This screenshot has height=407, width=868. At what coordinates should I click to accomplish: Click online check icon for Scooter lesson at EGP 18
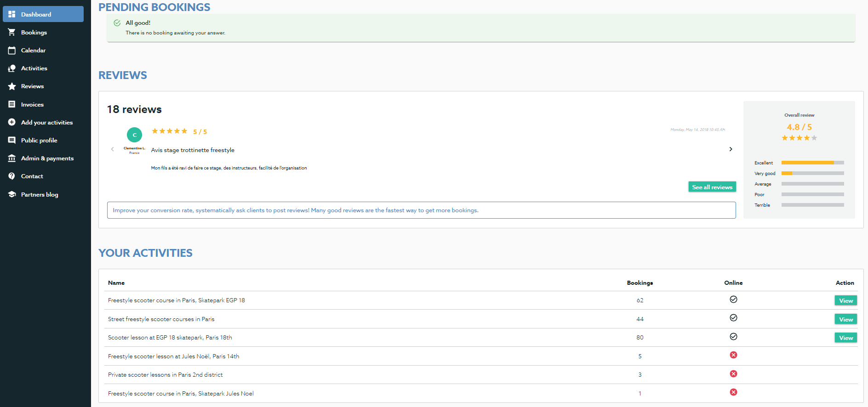click(x=733, y=337)
